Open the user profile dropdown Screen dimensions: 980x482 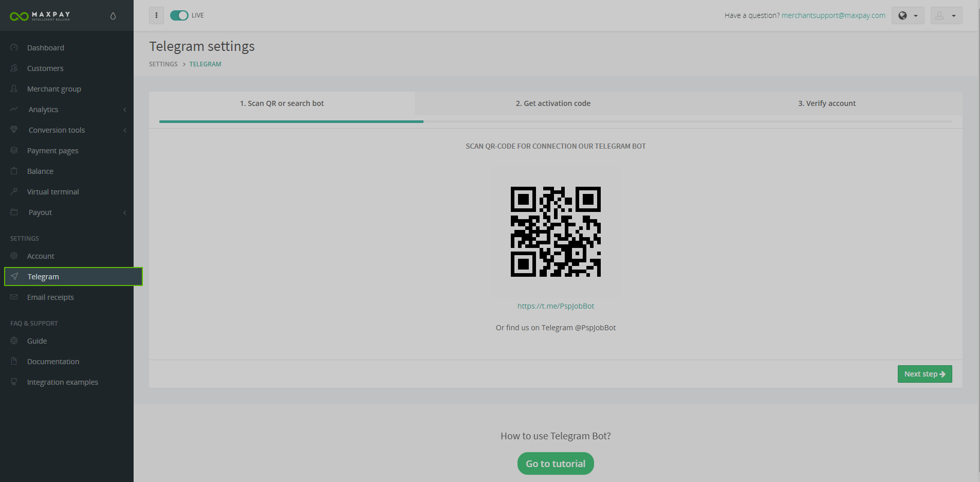coord(946,15)
